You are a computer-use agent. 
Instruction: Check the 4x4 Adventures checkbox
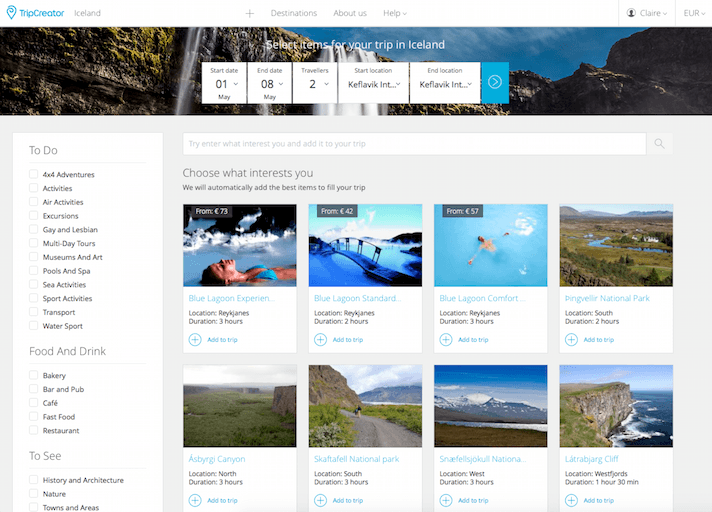(x=34, y=174)
